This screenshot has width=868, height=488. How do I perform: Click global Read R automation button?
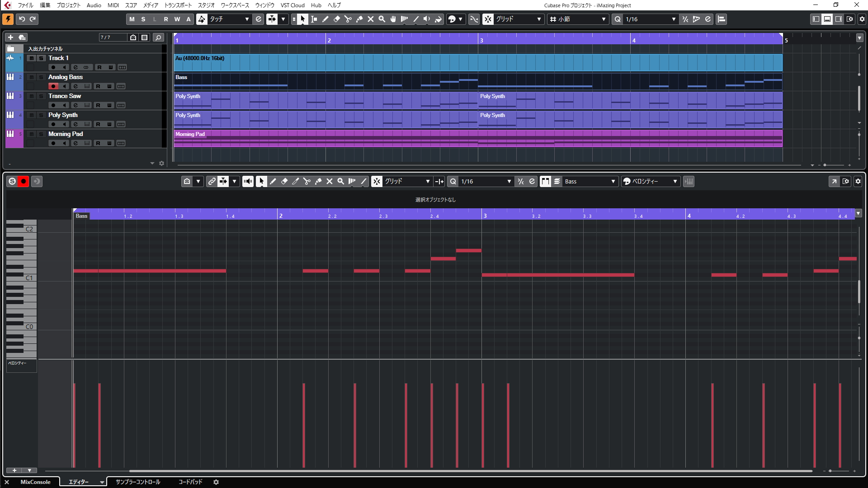166,19
